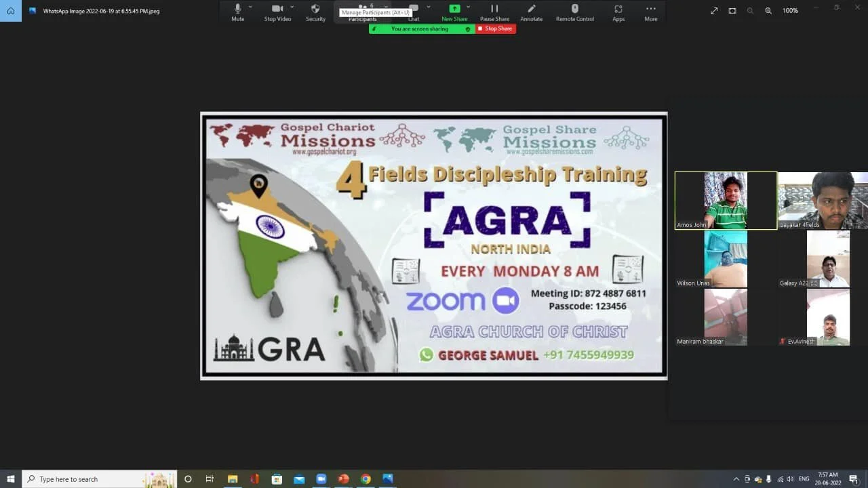Click the shared Agra training flyer image

433,246
